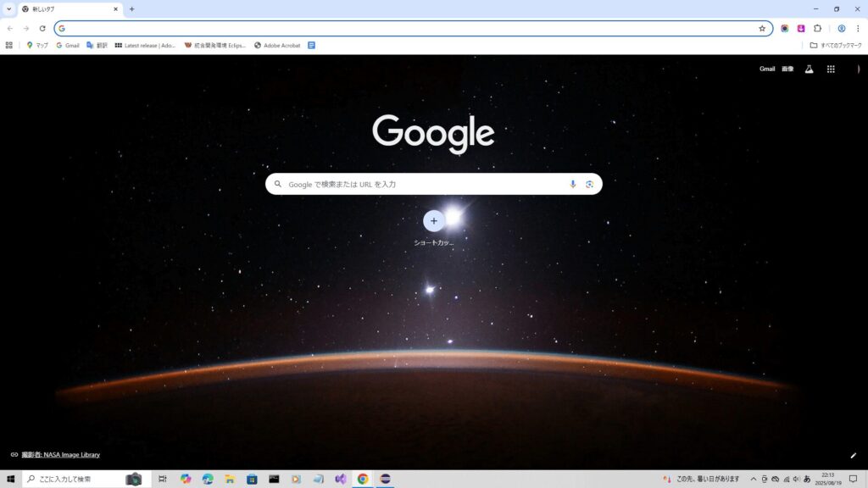Screen dimensions: 868x488
Task: Open the Extensions puzzle icon
Action: (x=818, y=28)
